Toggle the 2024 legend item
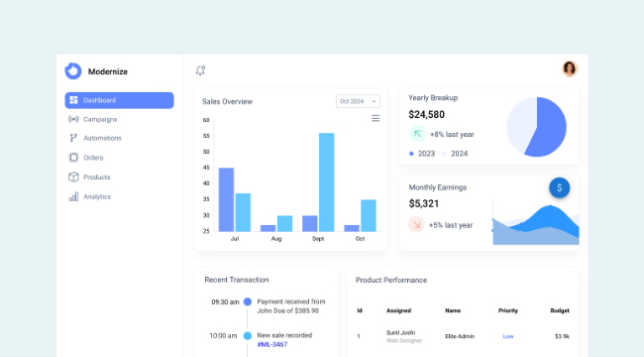The width and height of the screenshot is (644, 357). pyautogui.click(x=455, y=154)
